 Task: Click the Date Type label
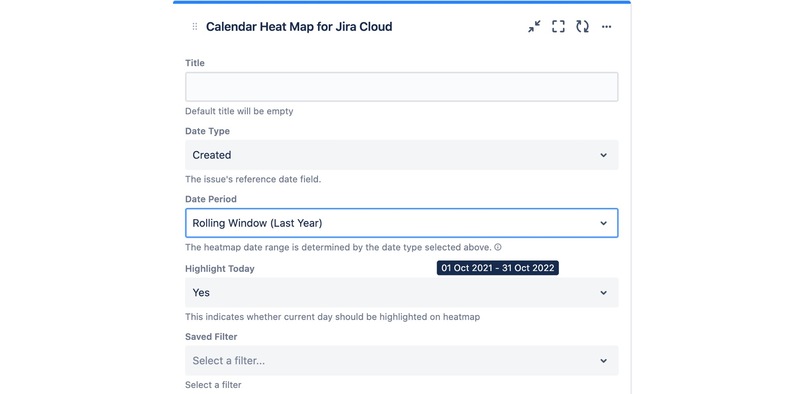coord(207,131)
